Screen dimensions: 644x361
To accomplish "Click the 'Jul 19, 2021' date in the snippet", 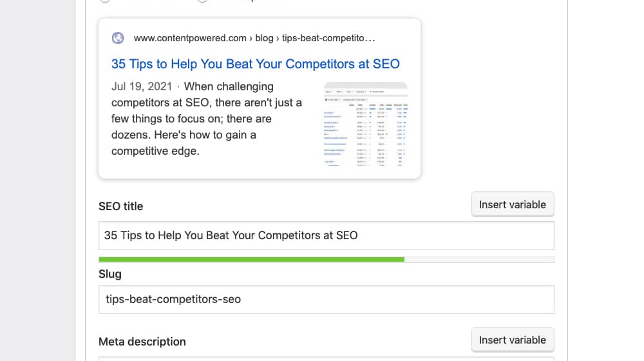I will coord(141,86).
